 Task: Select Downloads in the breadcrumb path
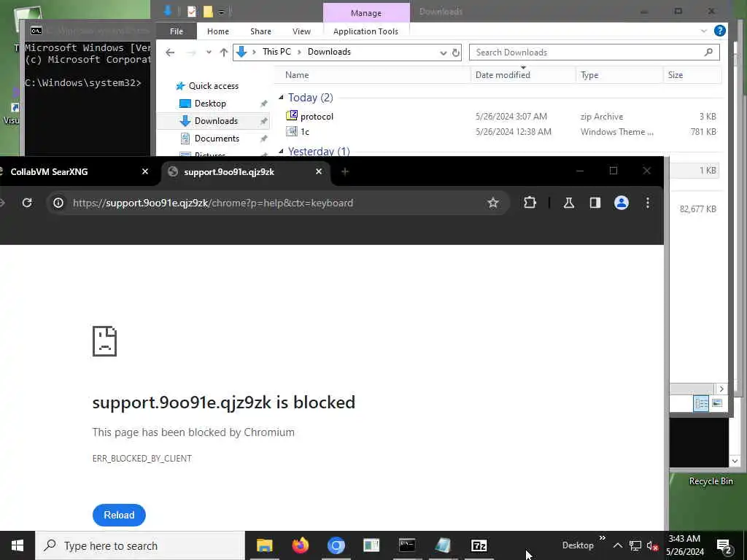pyautogui.click(x=329, y=52)
